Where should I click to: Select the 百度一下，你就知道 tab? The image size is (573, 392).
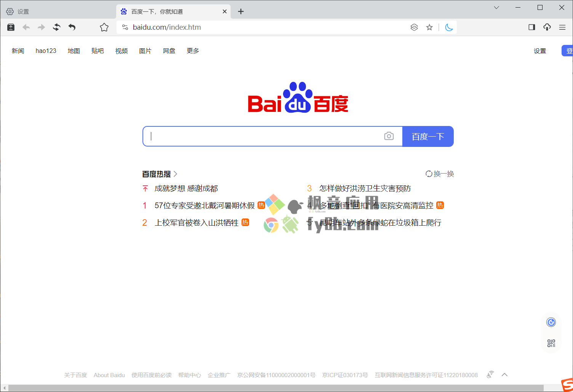pos(174,11)
